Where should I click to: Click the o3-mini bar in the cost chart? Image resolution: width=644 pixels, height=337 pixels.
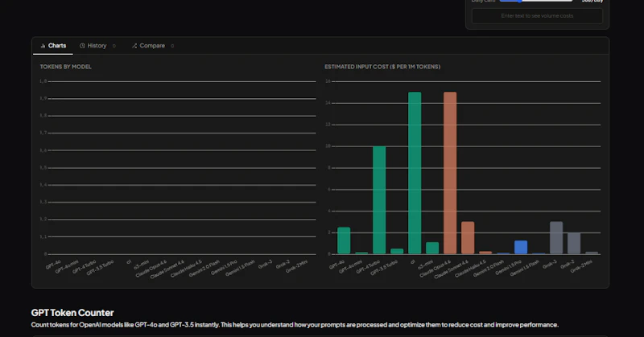point(432,248)
